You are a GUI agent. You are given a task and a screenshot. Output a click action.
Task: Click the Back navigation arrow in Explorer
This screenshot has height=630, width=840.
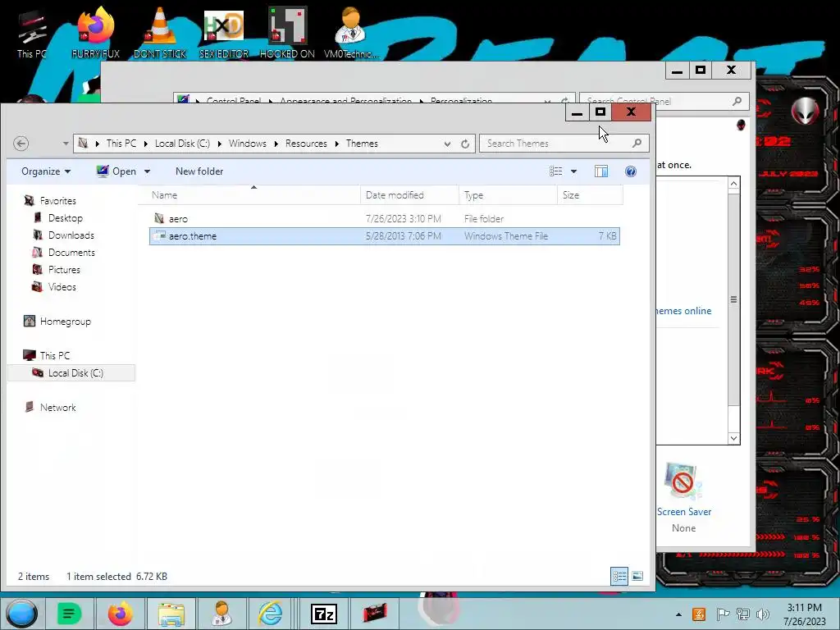[x=21, y=143]
